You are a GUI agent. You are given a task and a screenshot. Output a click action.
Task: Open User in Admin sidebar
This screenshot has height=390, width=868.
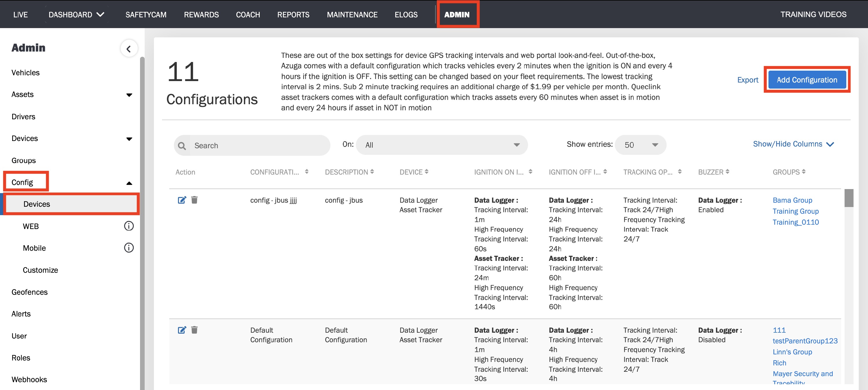(19, 336)
